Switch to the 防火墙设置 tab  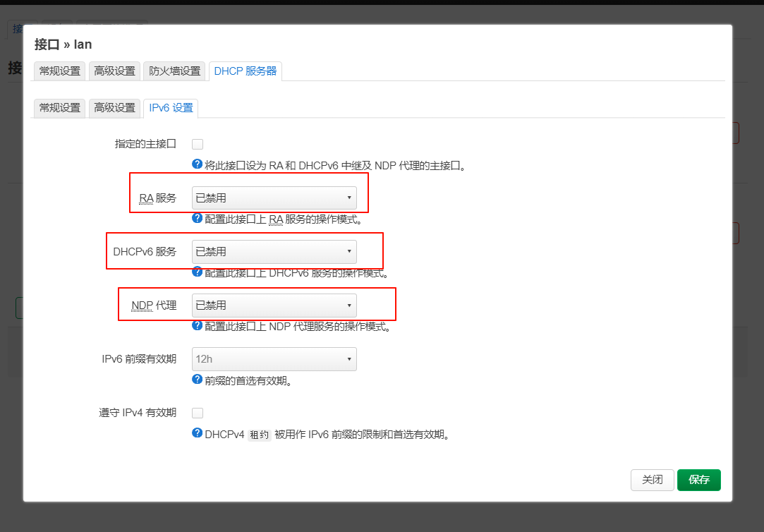[174, 71]
